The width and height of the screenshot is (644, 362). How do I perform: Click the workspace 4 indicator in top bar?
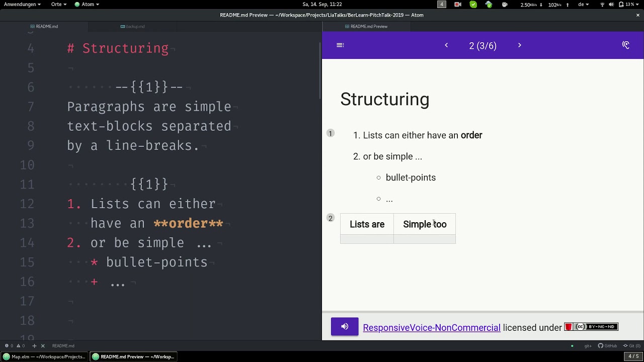(442, 4)
